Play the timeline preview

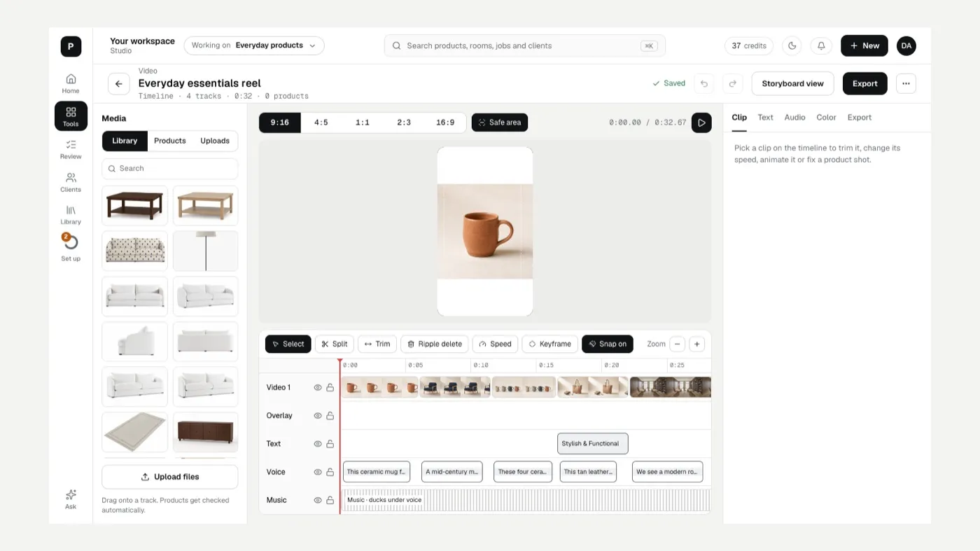point(701,123)
